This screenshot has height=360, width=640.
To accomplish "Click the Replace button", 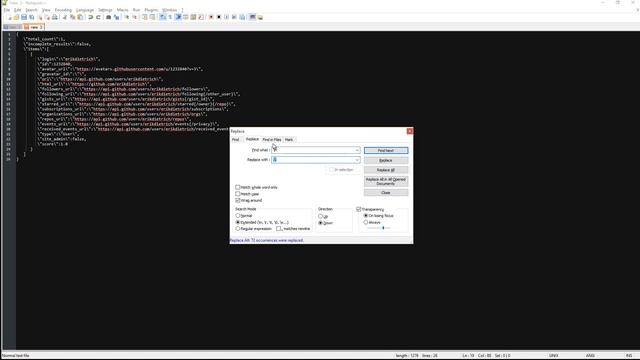I will [x=386, y=160].
